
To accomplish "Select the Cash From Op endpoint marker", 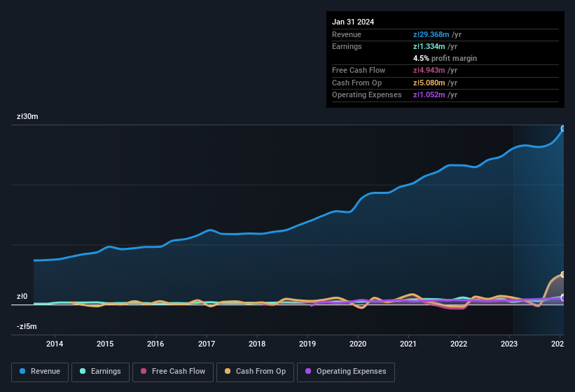I will click(562, 274).
